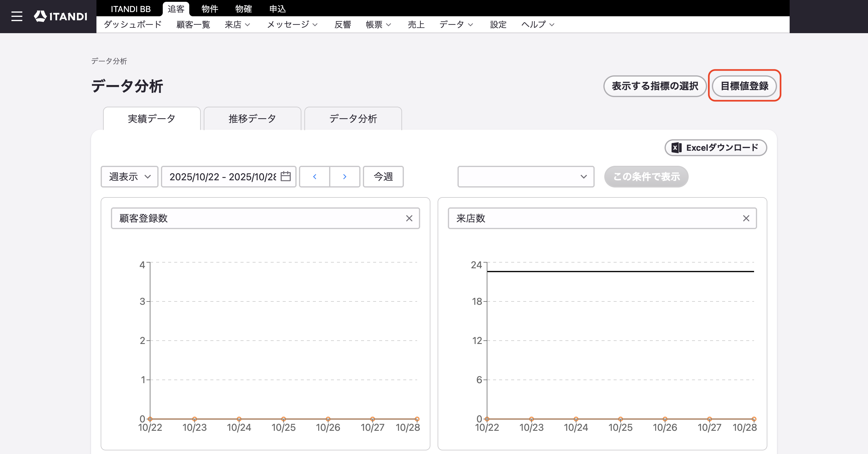Open 売上 in the navigation
Screen dimensions: 868x454
[416, 25]
